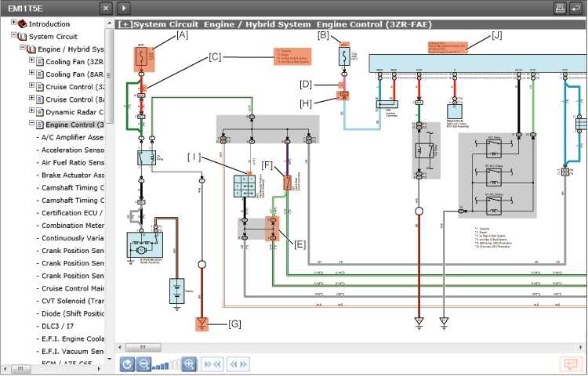The width and height of the screenshot is (588, 376).
Task: Click the zoom out magnifier icon
Action: [x=144, y=363]
